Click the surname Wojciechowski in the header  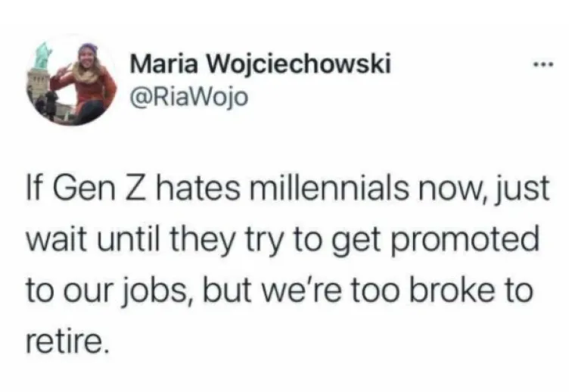300,64
